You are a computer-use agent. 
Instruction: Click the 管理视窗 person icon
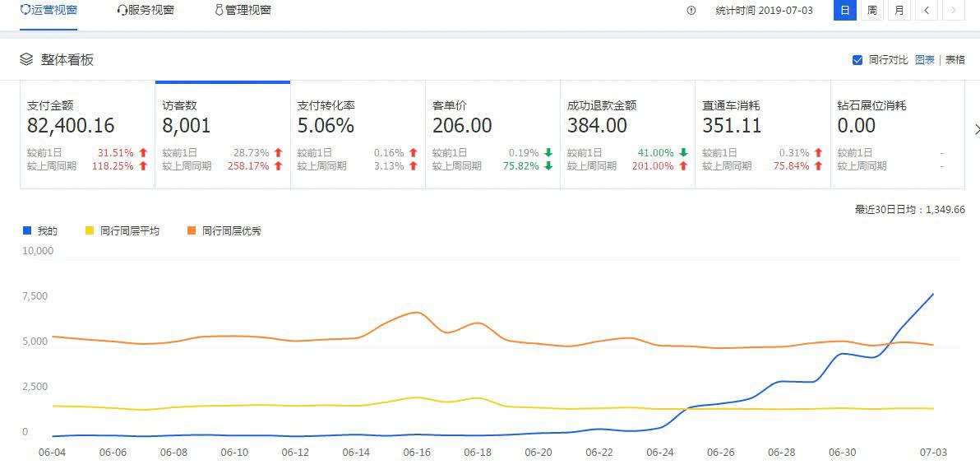click(x=218, y=10)
